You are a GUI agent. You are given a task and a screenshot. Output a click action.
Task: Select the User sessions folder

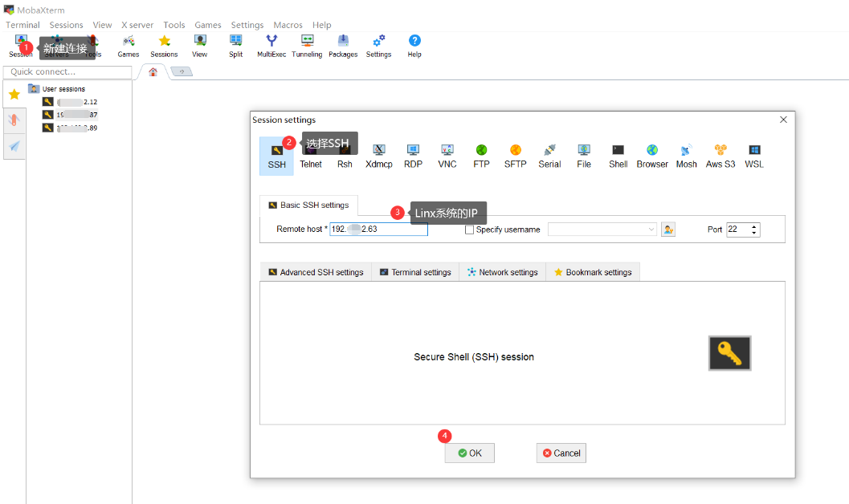(x=57, y=89)
